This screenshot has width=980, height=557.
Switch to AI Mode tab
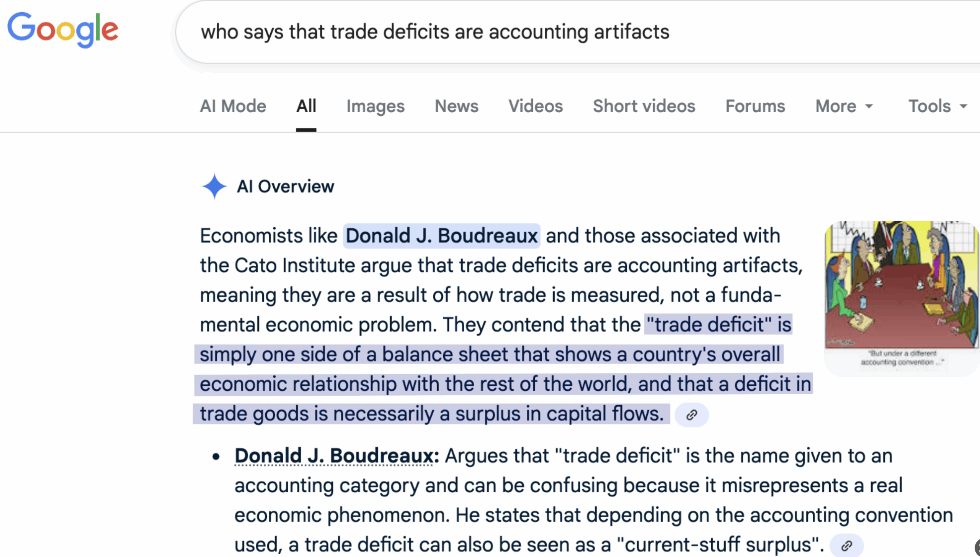click(233, 106)
